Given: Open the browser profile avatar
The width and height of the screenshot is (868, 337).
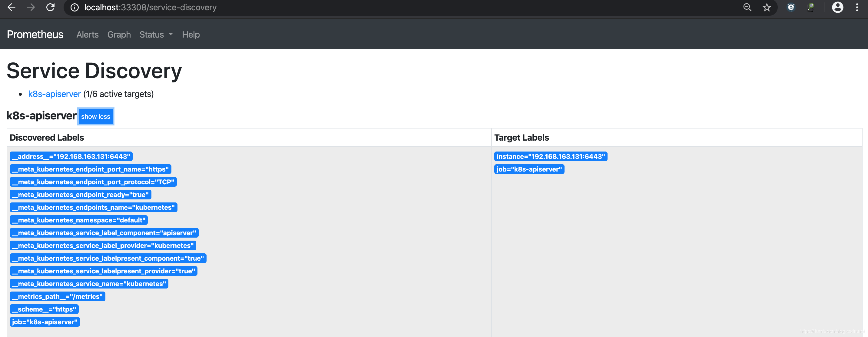Looking at the screenshot, I should [837, 7].
